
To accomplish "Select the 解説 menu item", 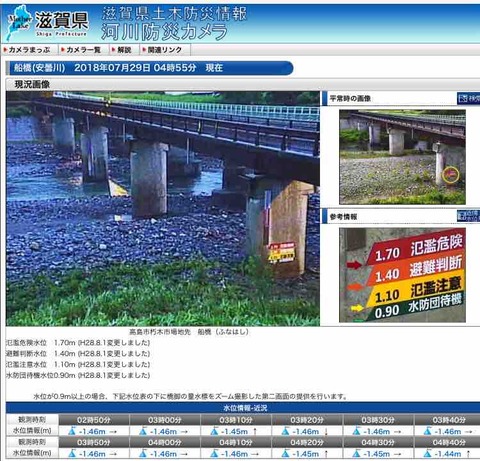I will pos(122,50).
